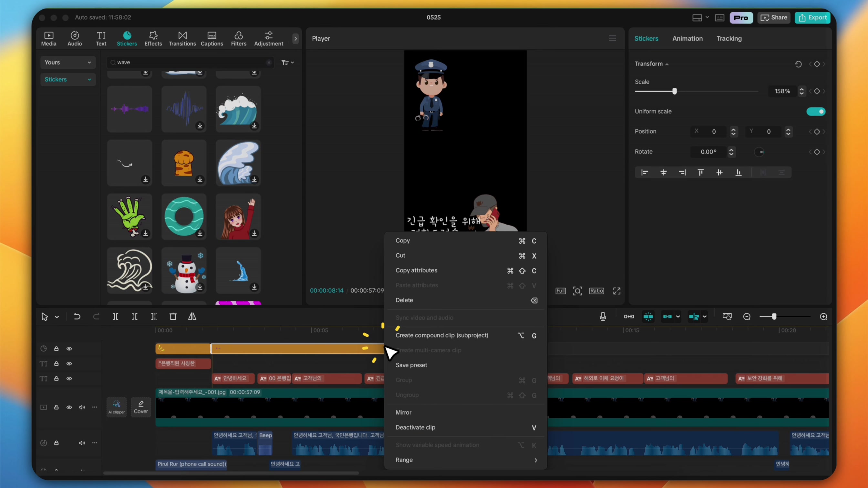Clear the wave search text
Screen dimensions: 868x488
[269, 62]
